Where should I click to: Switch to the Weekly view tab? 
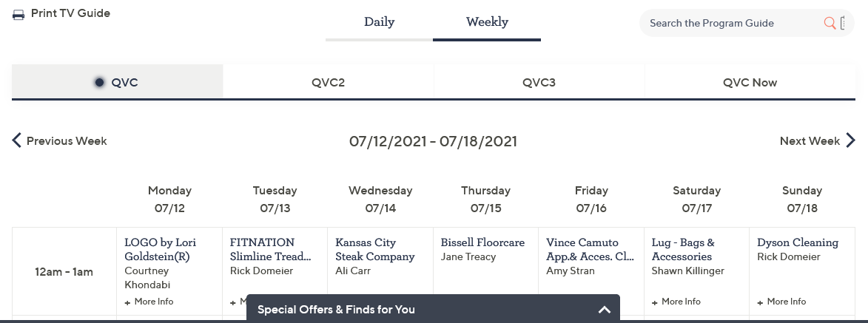[487, 22]
